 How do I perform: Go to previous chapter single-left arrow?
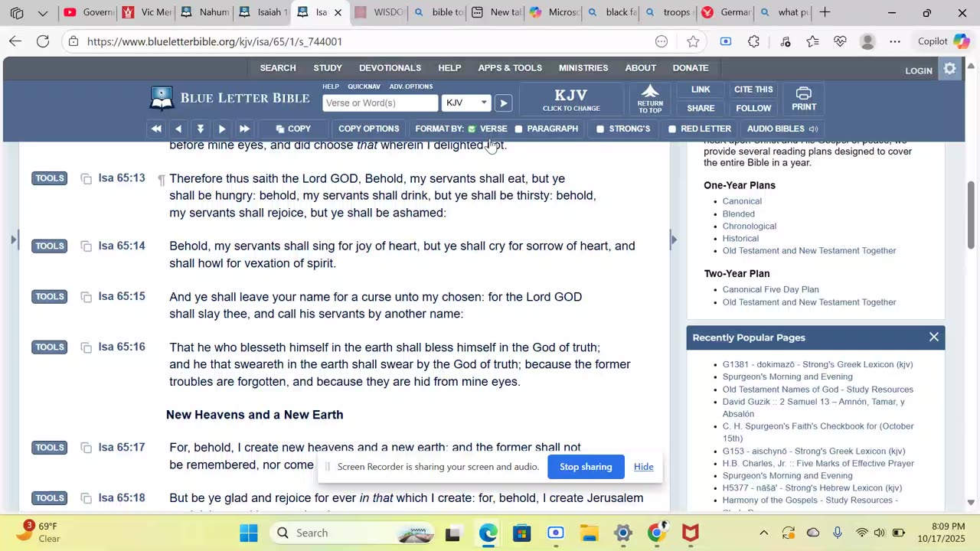click(178, 129)
